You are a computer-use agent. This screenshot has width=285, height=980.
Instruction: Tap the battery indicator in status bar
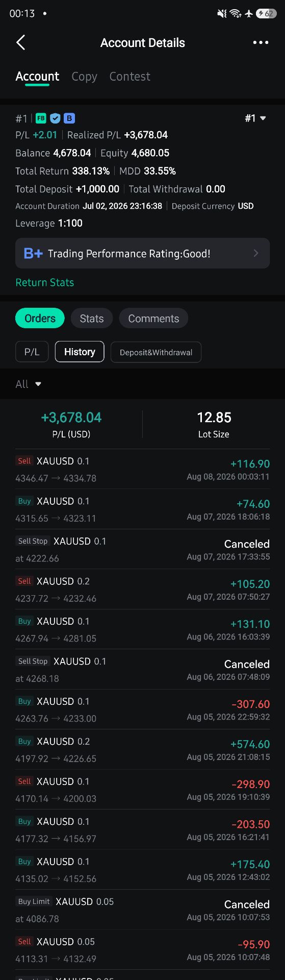coord(267,14)
